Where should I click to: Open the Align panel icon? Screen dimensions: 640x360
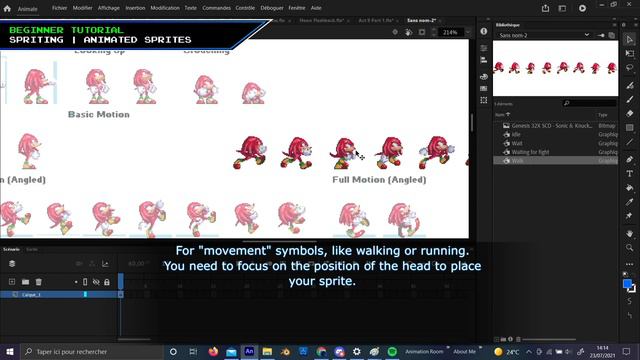[484, 60]
